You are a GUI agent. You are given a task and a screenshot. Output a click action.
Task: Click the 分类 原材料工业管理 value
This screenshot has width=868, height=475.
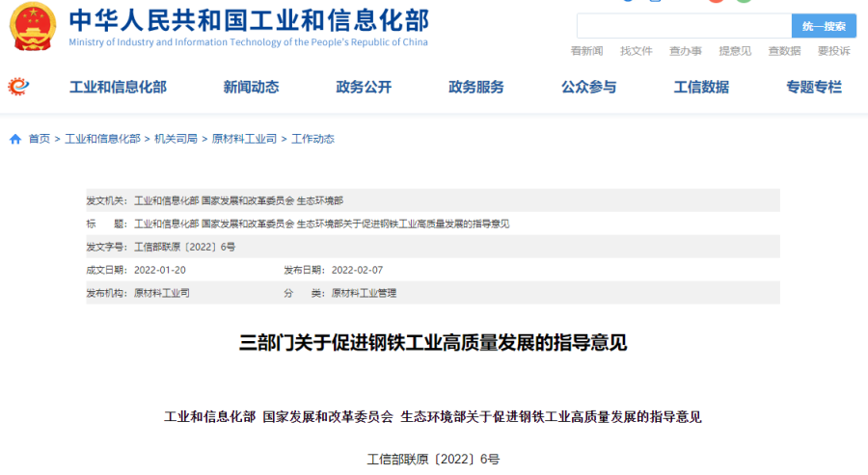364,293
